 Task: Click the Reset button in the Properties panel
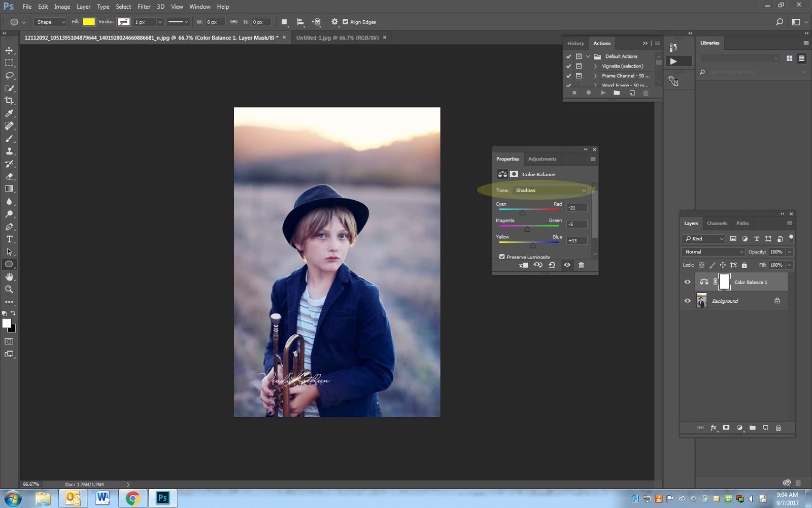553,265
